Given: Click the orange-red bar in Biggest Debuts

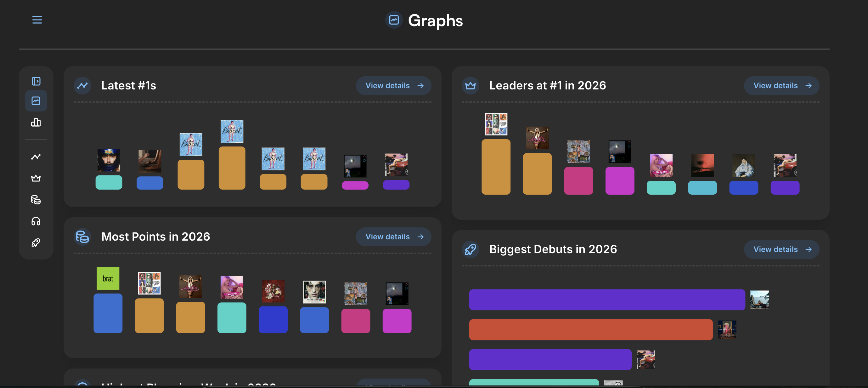Looking at the screenshot, I should [x=591, y=330].
